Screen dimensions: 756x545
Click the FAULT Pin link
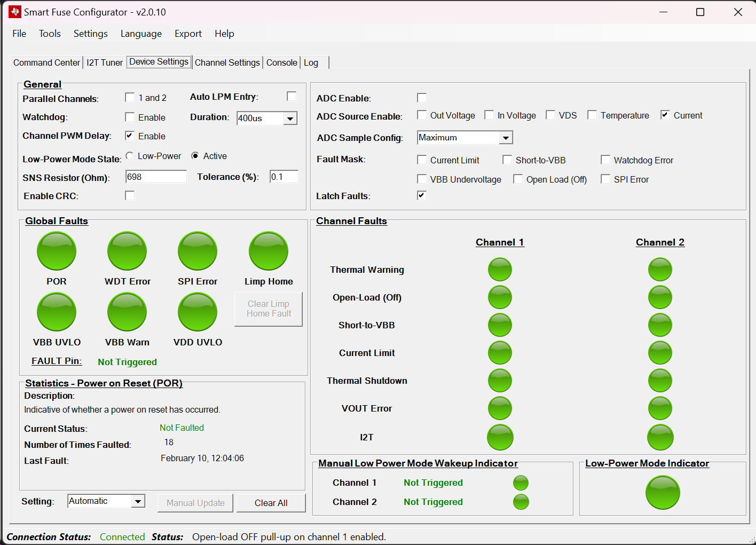57,361
